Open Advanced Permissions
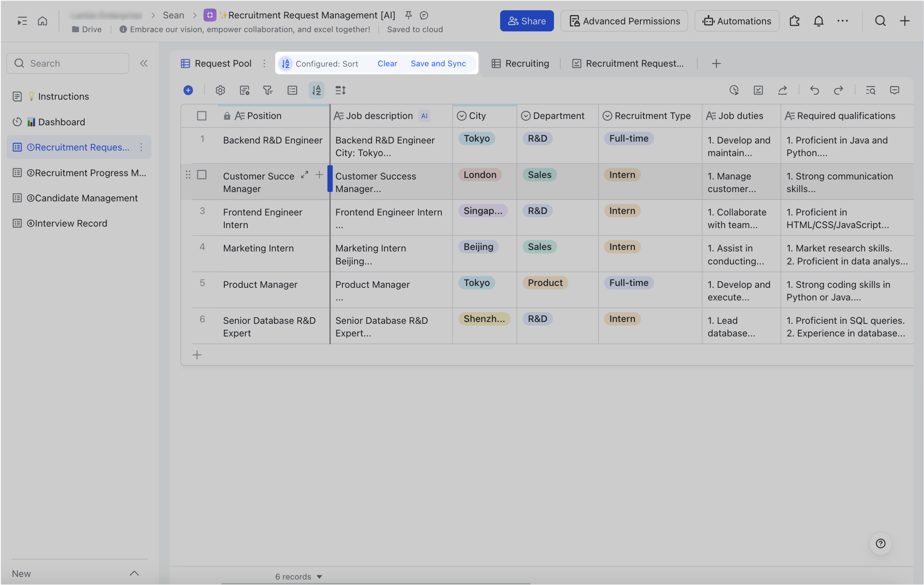The image size is (924, 585). (x=624, y=21)
